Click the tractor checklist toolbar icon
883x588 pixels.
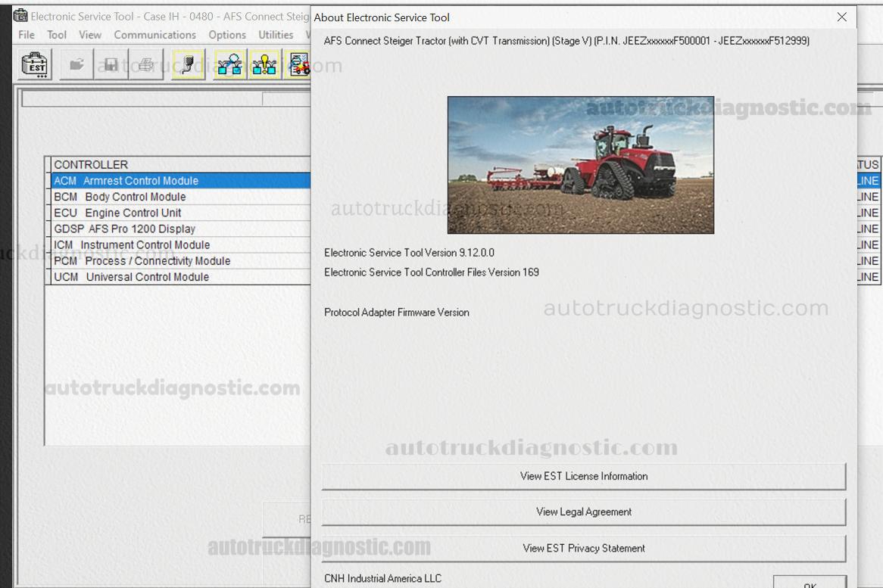pyautogui.click(x=298, y=65)
